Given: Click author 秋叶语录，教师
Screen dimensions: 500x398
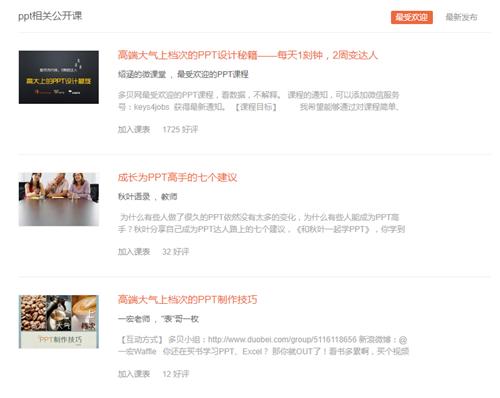Looking at the screenshot, I should pyautogui.click(x=148, y=197).
